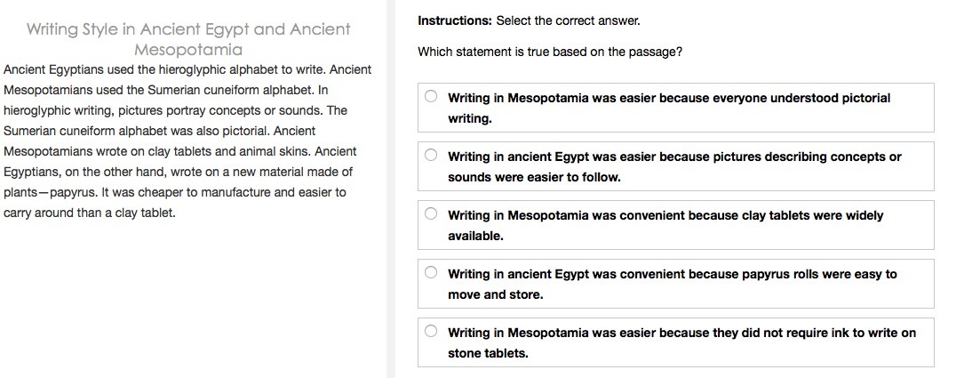Click answer text ending 'understood pictorial writing.'
The height and width of the screenshot is (378, 980).
(x=669, y=109)
